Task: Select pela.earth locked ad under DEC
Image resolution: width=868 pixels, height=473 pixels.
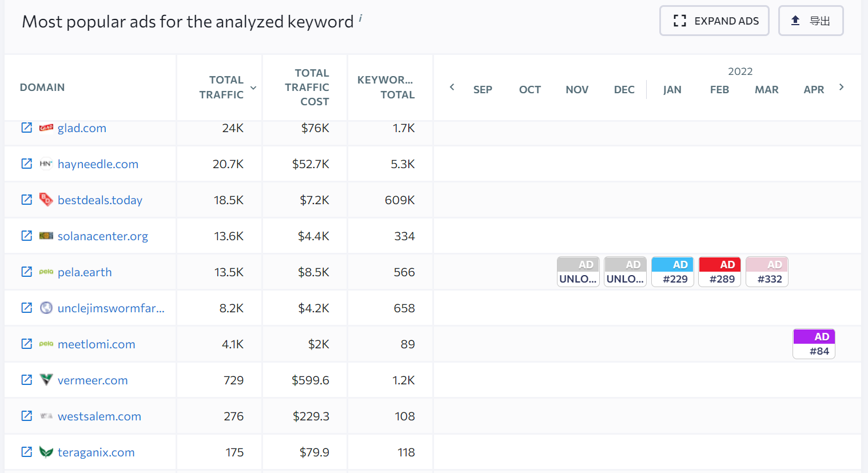Action: coord(625,272)
